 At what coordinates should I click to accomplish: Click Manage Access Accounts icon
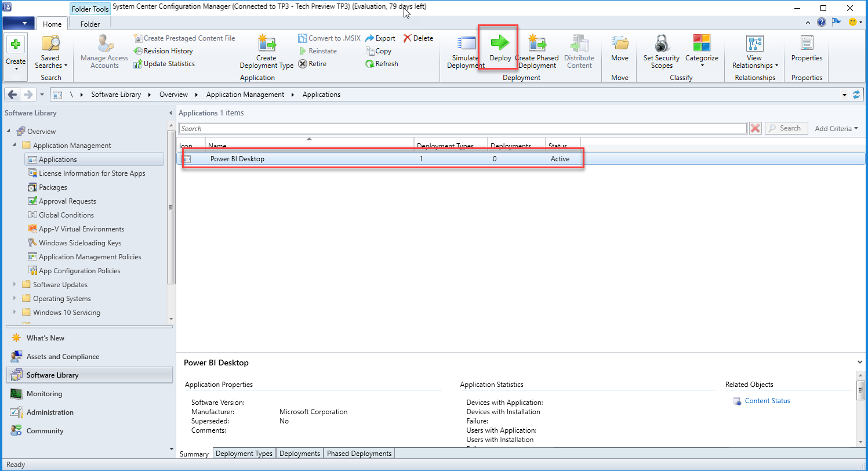click(104, 43)
